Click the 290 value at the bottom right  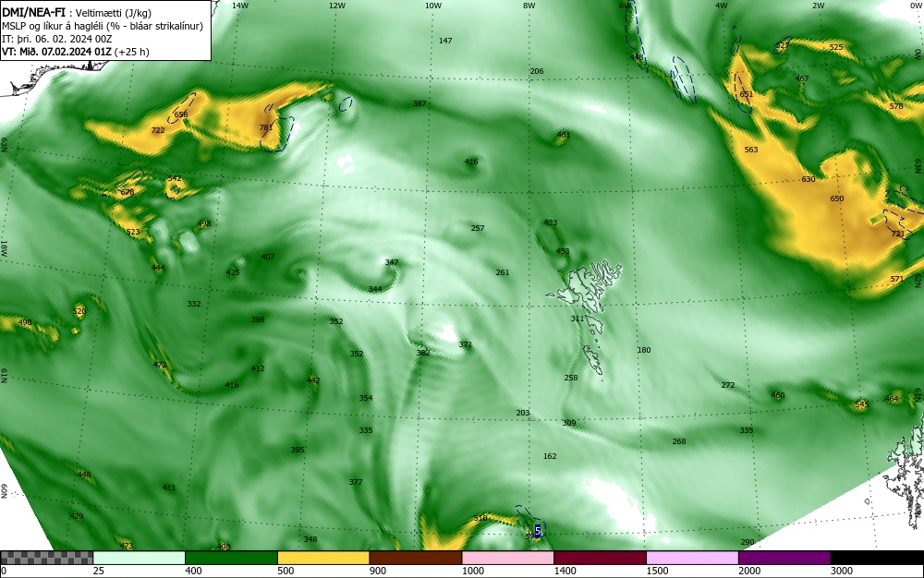click(x=748, y=542)
